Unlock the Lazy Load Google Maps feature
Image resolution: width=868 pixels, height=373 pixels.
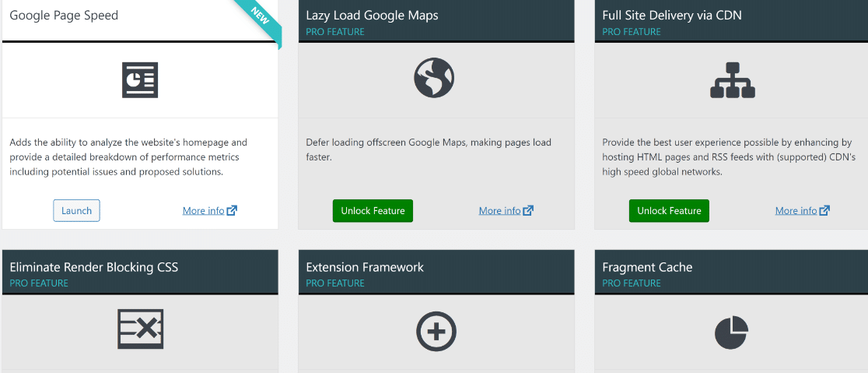(373, 210)
